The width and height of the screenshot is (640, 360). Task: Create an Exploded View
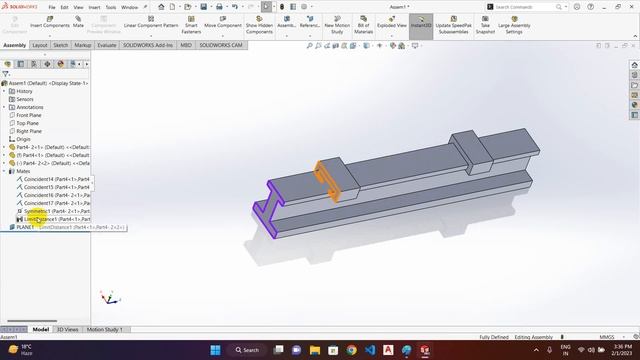(392, 22)
